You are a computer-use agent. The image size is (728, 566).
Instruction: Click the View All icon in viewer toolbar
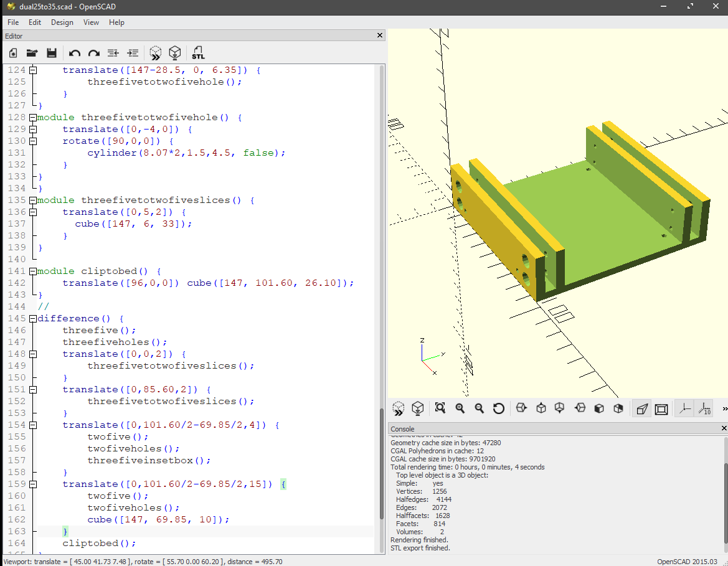pyautogui.click(x=440, y=408)
